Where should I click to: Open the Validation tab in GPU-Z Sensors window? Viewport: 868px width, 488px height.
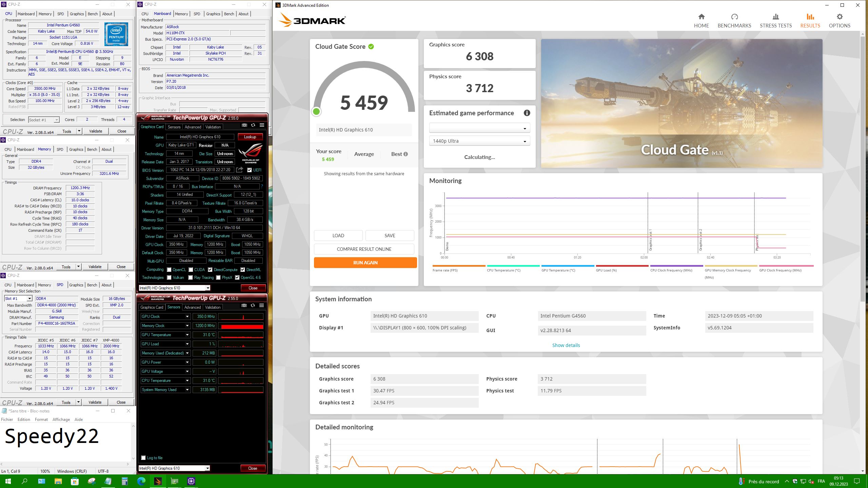tap(213, 307)
